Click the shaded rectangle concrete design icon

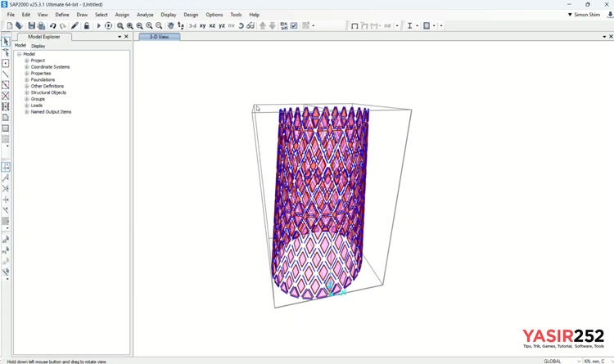427,26
